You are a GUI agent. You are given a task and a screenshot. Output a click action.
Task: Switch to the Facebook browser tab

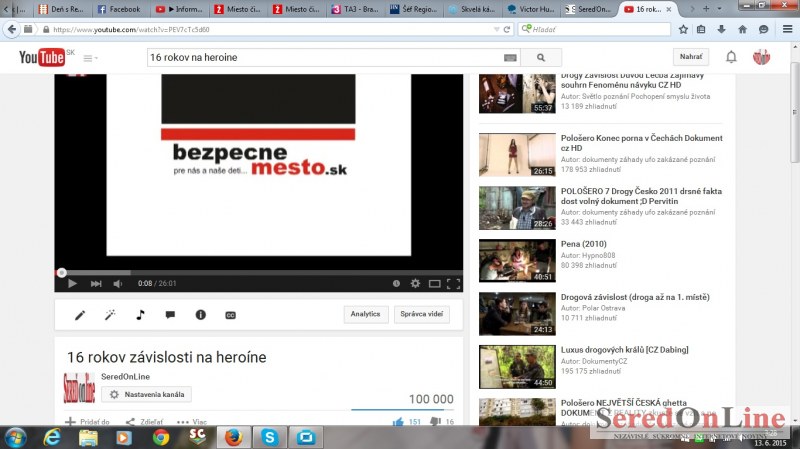click(x=120, y=9)
